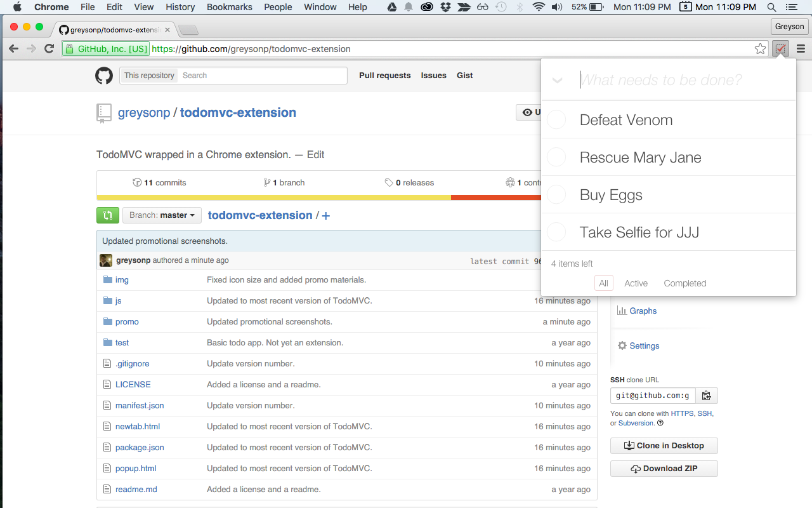Click the calendar date icon in menu bar
The image size is (812, 508).
(685, 7)
